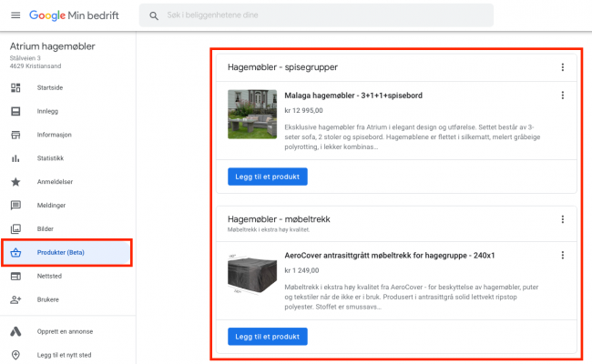The image size is (592, 364).
Task: Click the Nettsted website icon
Action: click(15, 276)
